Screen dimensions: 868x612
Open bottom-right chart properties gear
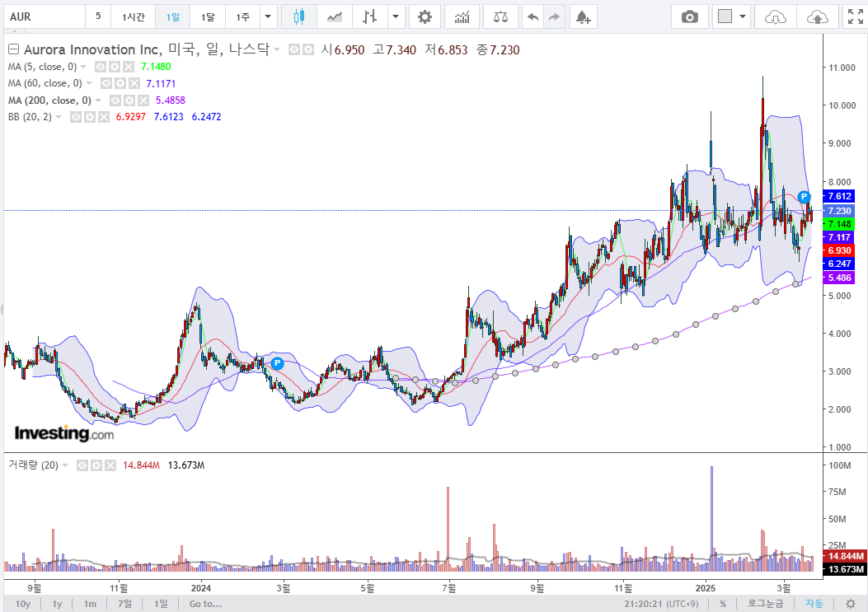851,604
